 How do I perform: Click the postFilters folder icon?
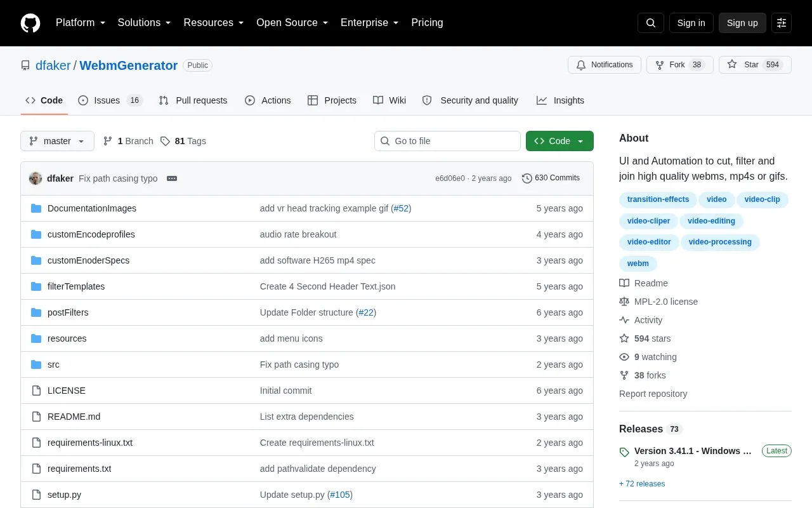[x=36, y=312]
